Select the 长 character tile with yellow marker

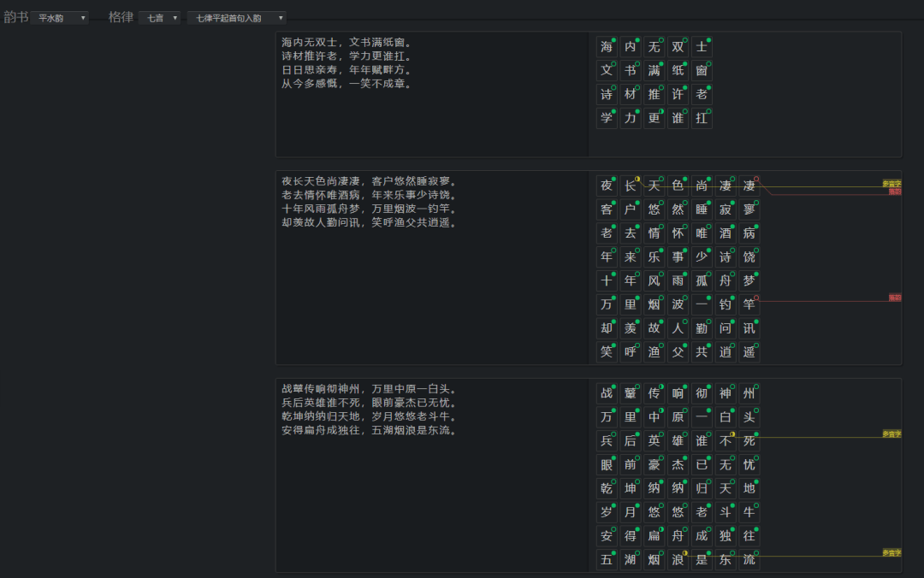(x=631, y=186)
